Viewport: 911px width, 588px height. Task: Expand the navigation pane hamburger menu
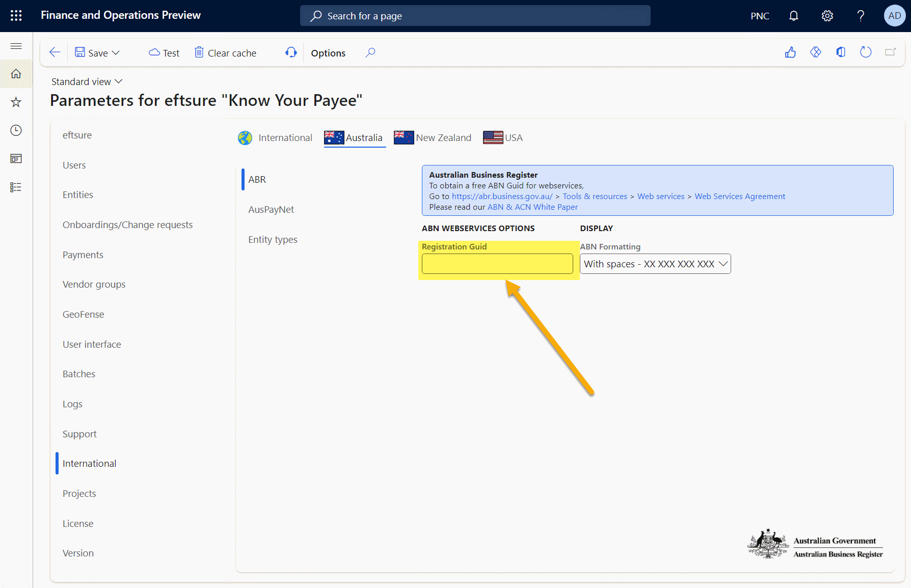pos(16,46)
